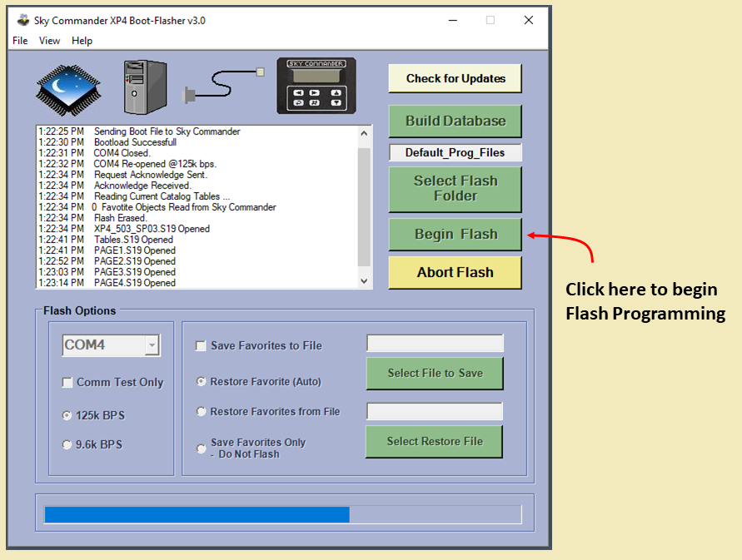Select the 'XP4_503_SP03.S19 Opened' log entry
Image resolution: width=742 pixels, height=560 pixels.
coord(152,229)
